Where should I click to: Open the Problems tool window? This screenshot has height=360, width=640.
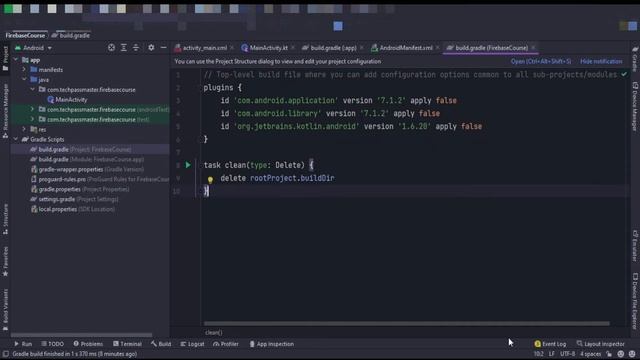pyautogui.click(x=88, y=344)
